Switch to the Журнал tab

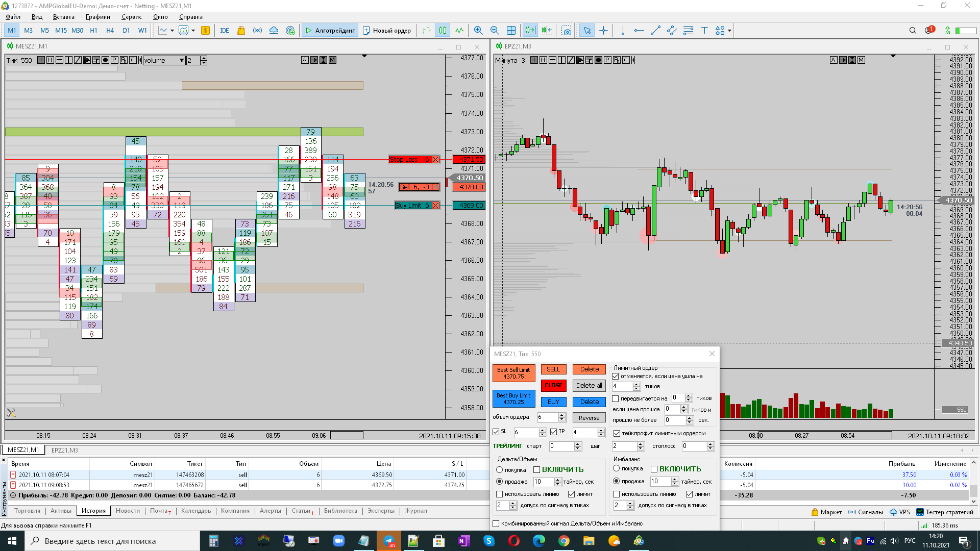pos(416,511)
